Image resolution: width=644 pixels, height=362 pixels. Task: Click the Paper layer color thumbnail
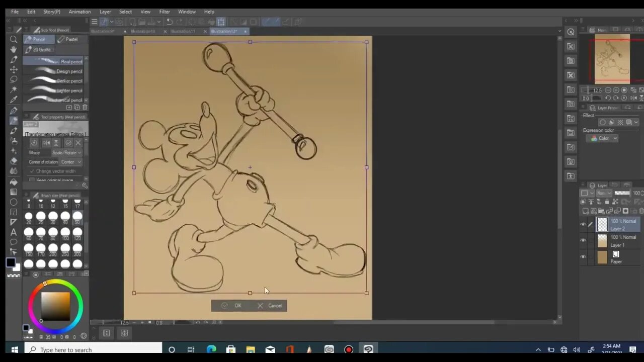pyautogui.click(x=602, y=257)
